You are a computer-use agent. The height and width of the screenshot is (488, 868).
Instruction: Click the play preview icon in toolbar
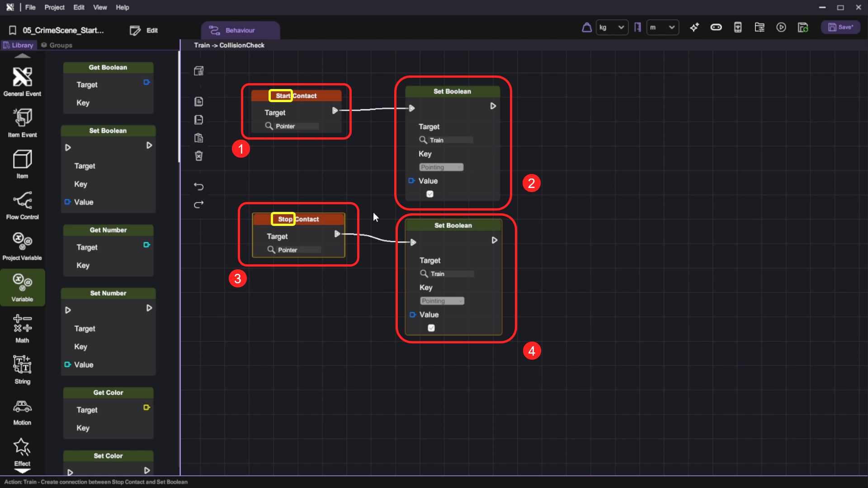tap(781, 28)
